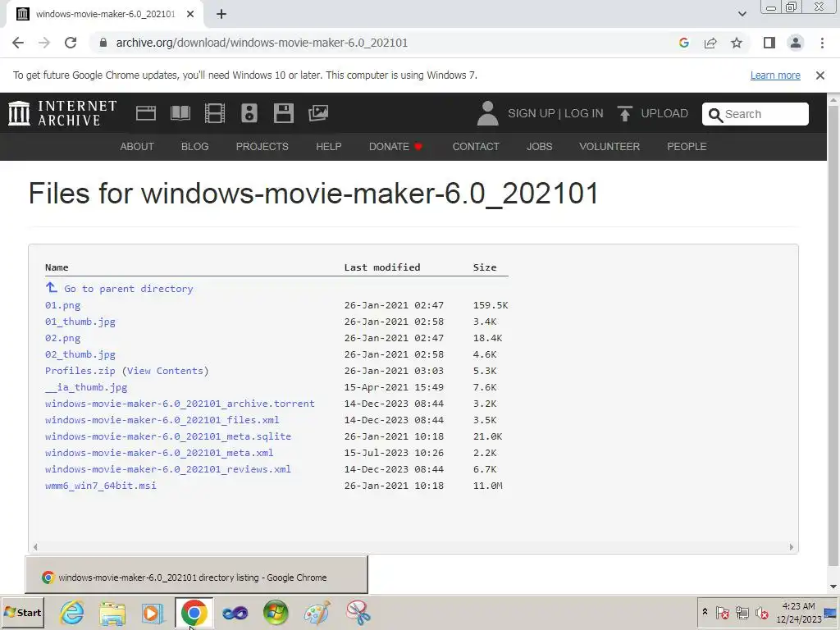Reload the page with the refresh icon
840x630 pixels.
71,43
